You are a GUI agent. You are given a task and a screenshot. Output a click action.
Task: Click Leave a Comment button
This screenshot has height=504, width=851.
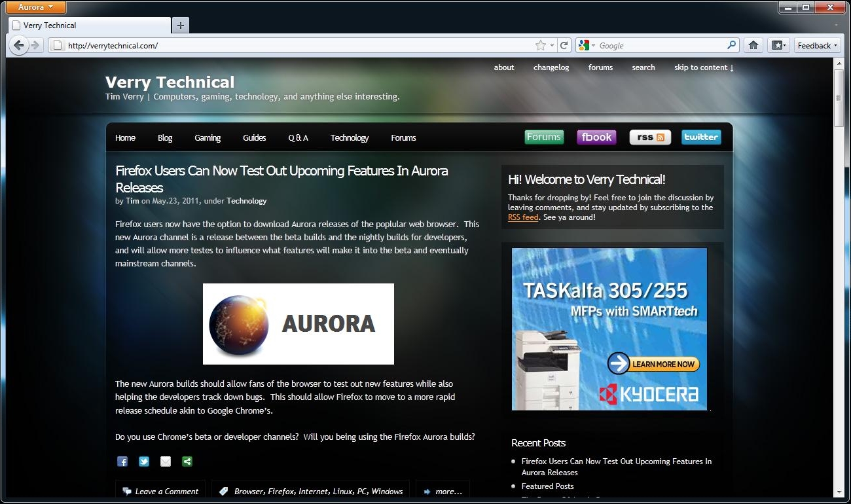point(160,492)
